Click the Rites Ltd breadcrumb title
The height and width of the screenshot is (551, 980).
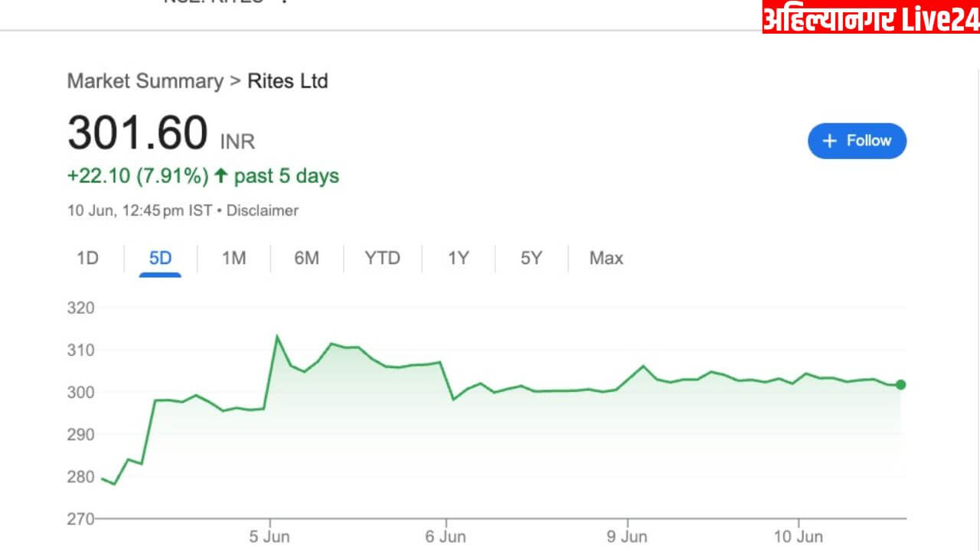click(287, 81)
